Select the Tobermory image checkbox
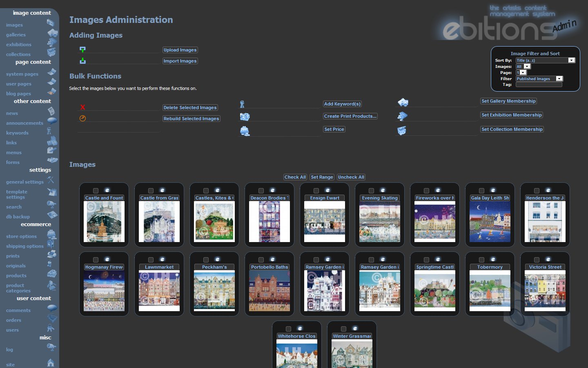Image resolution: width=588 pixels, height=368 pixels. 481,260
